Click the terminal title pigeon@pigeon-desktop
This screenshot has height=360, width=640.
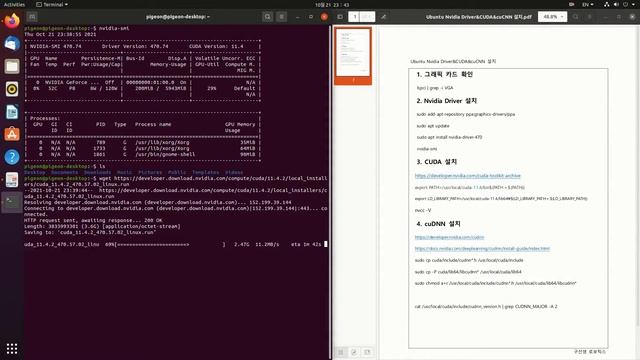click(177, 17)
